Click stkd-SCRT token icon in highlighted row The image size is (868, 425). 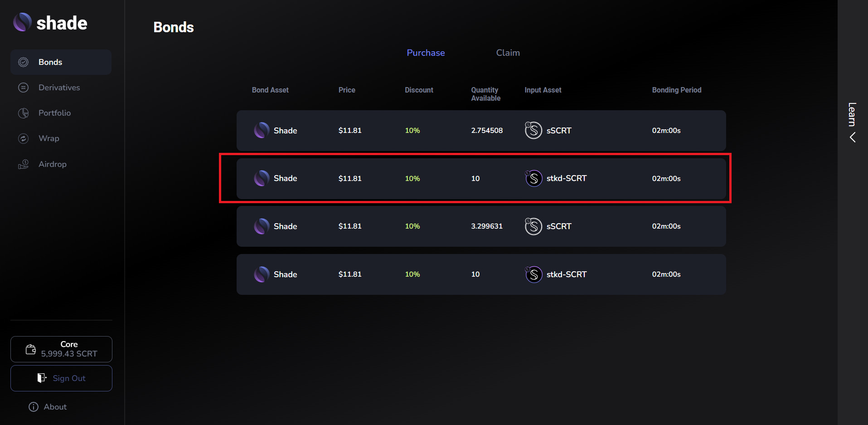533,178
